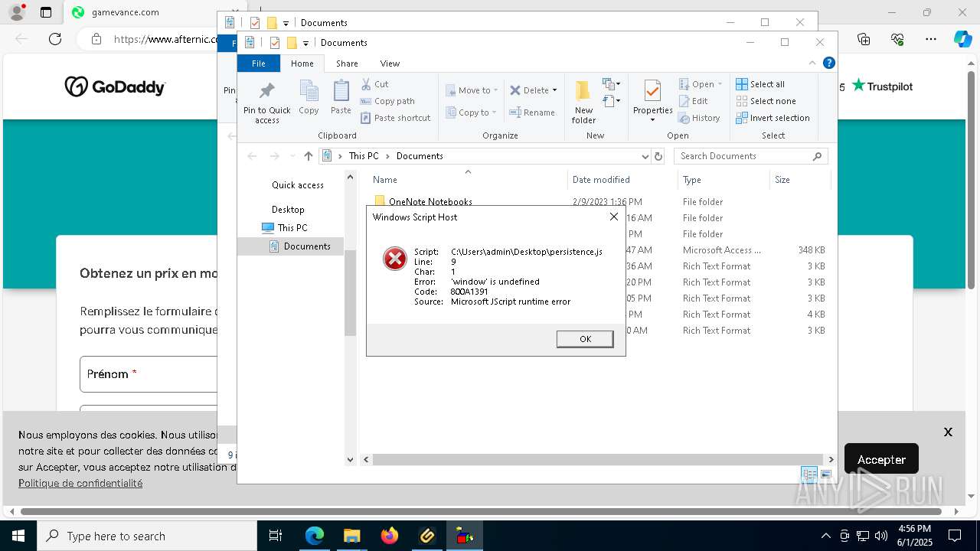Open the Move to dropdown
The width and height of the screenshot is (980, 551).
click(x=472, y=90)
